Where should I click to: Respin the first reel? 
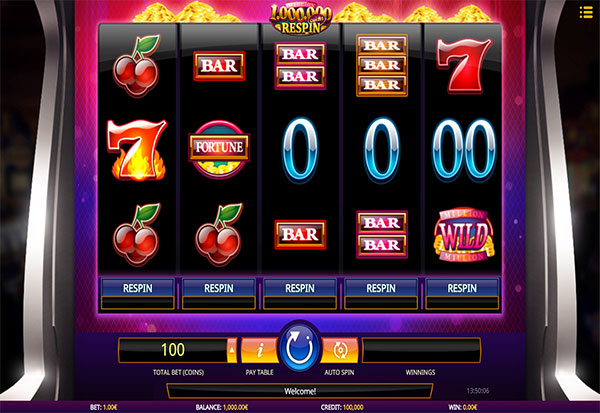138,288
